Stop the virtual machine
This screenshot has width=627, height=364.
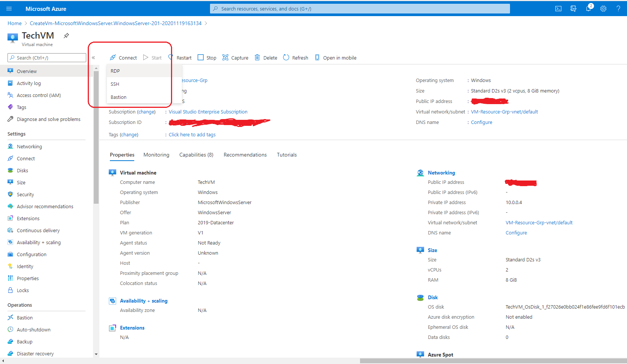[x=207, y=58]
